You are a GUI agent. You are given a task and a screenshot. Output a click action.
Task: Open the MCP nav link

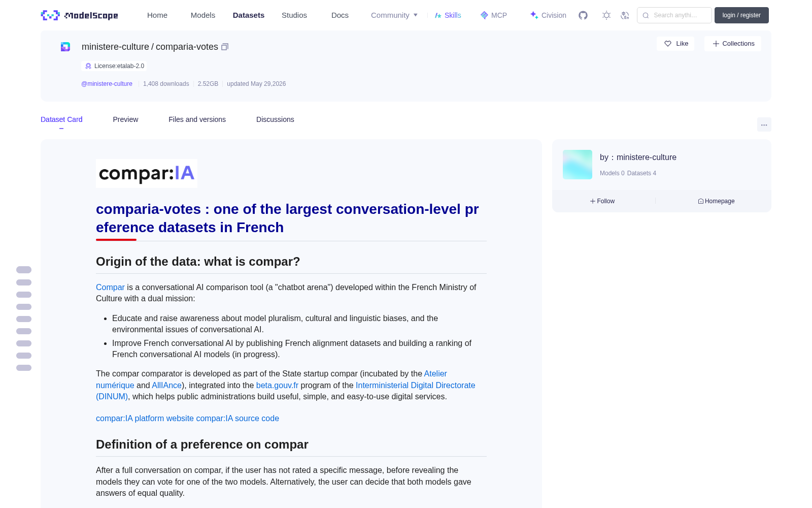pyautogui.click(x=494, y=15)
